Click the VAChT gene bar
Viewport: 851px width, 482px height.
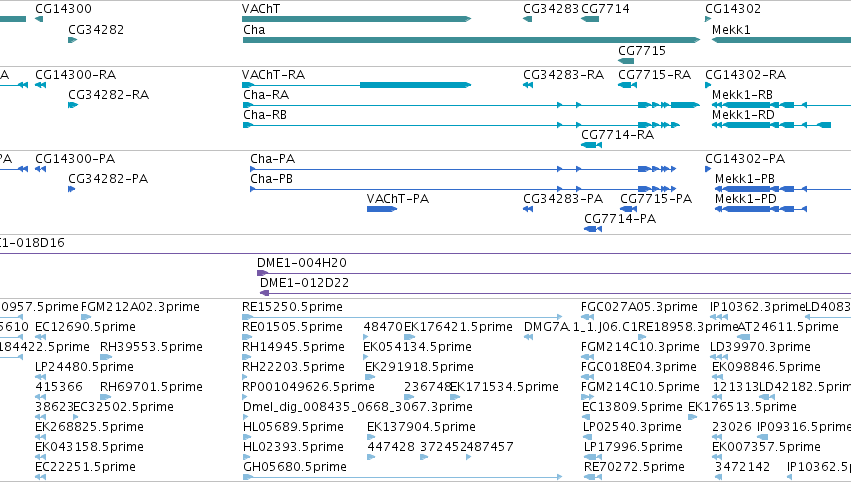[x=356, y=19]
